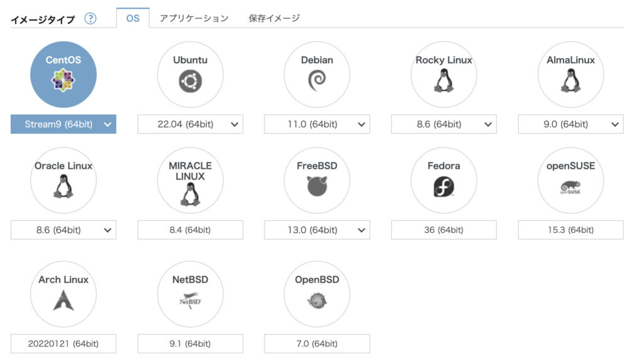
Task: Expand Rocky Linux 8.6 version dropdown
Action: coord(443,124)
